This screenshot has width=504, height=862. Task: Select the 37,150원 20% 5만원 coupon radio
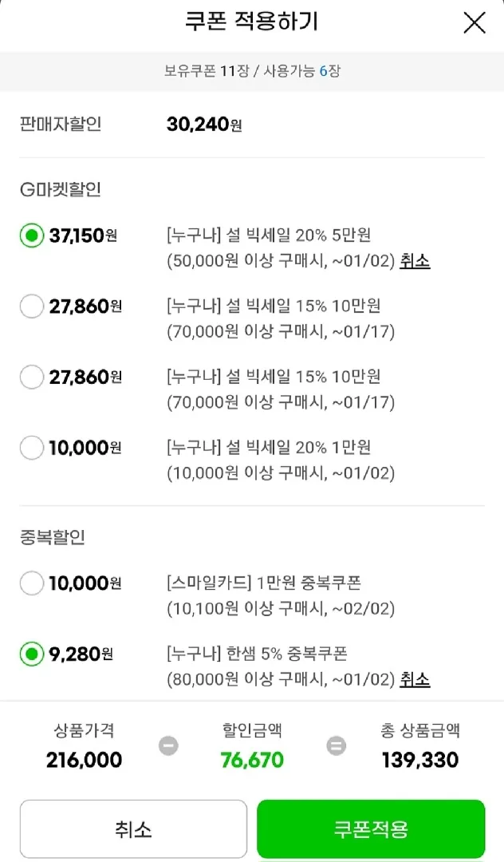click(x=32, y=235)
